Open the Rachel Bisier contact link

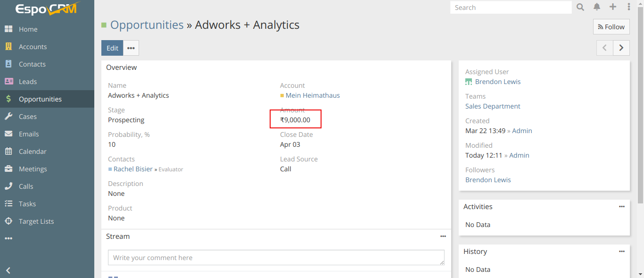(133, 169)
